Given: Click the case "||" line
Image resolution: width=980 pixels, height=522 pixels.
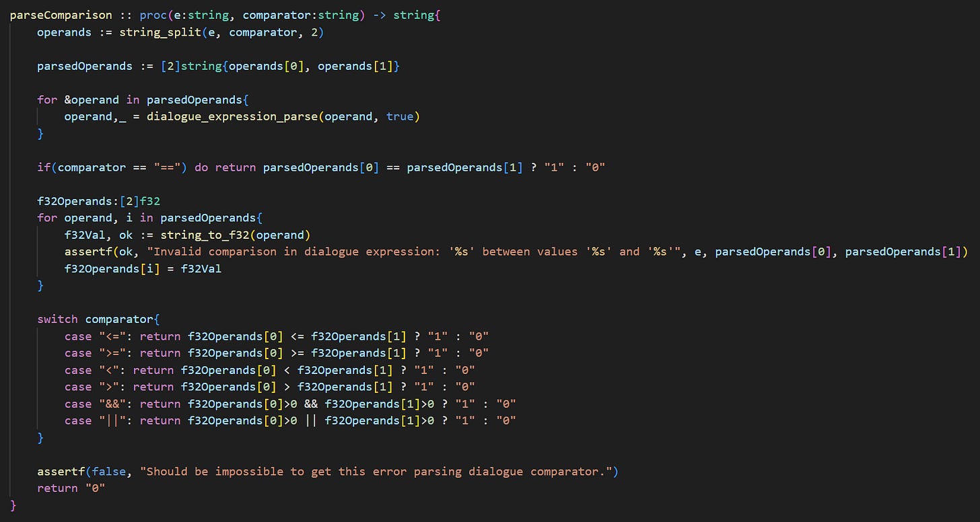Looking at the screenshot, I should (290, 420).
